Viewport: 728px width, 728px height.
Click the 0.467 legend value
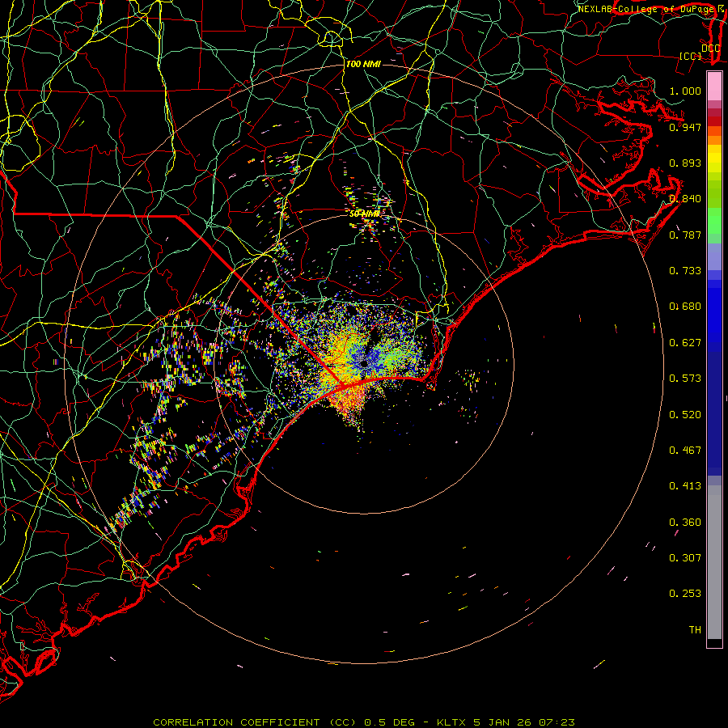[685, 450]
